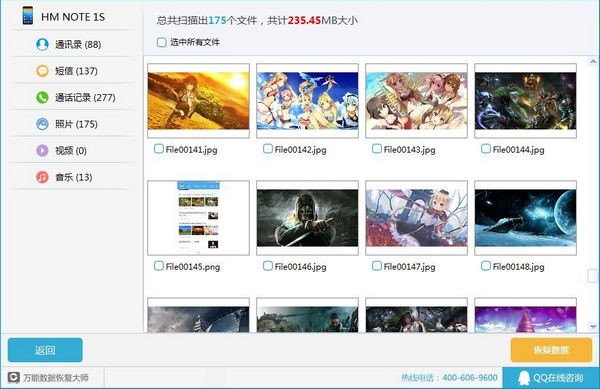Check the File00141.jpg checkbox

(x=158, y=149)
